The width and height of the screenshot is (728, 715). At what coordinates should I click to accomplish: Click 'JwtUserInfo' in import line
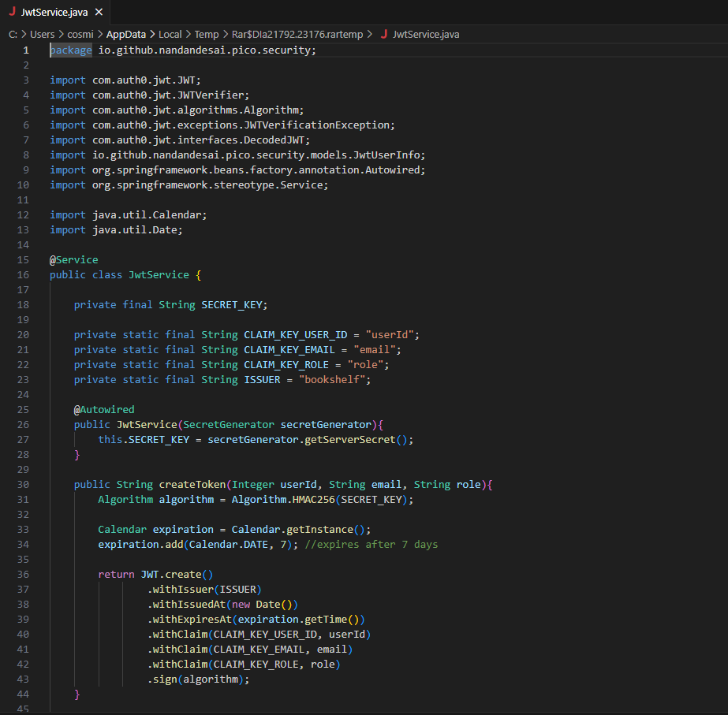coord(386,155)
